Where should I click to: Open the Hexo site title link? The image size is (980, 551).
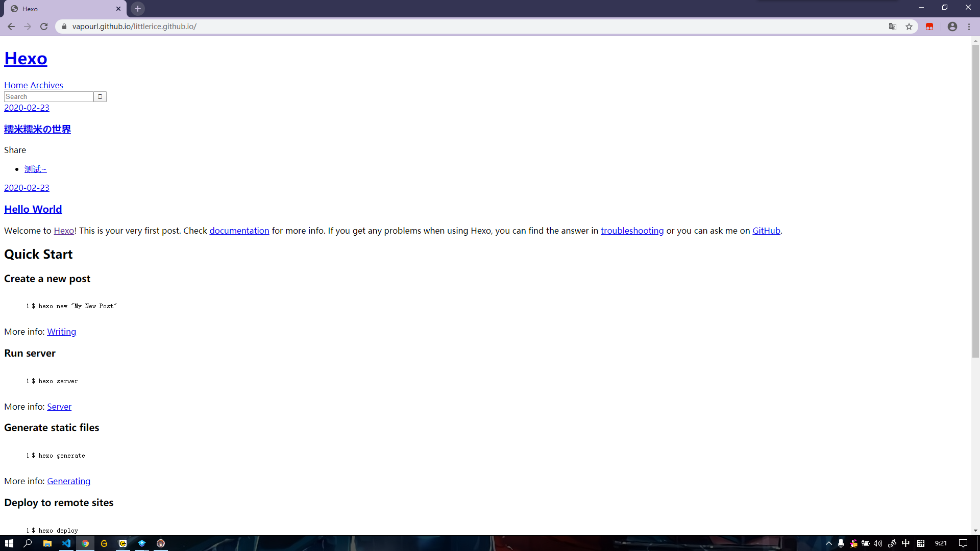tap(26, 58)
